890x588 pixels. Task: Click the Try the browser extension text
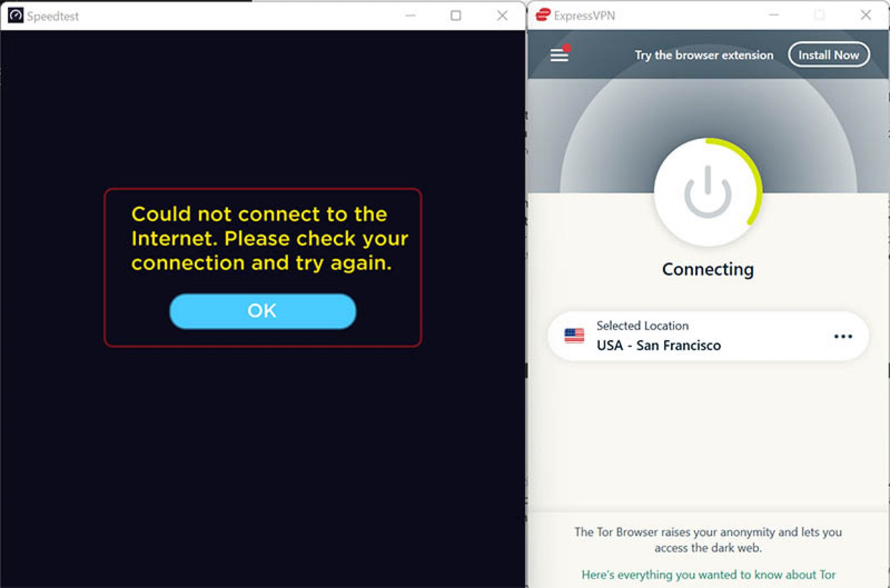coord(704,55)
